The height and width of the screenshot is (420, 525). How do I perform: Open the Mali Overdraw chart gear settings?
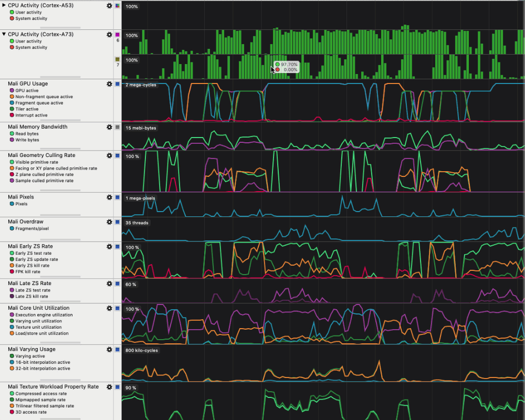pyautogui.click(x=109, y=222)
